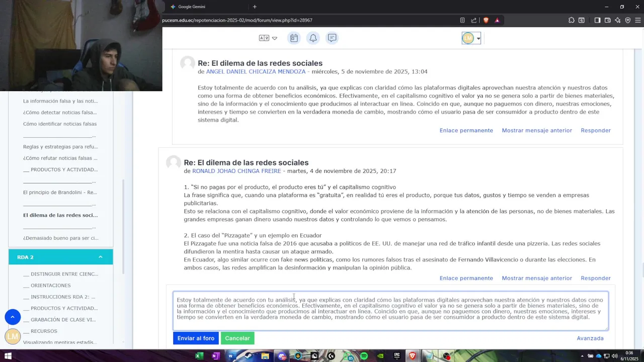The height and width of the screenshot is (362, 644).
Task: Open Steam from the taskbar
Action: (x=248, y=356)
